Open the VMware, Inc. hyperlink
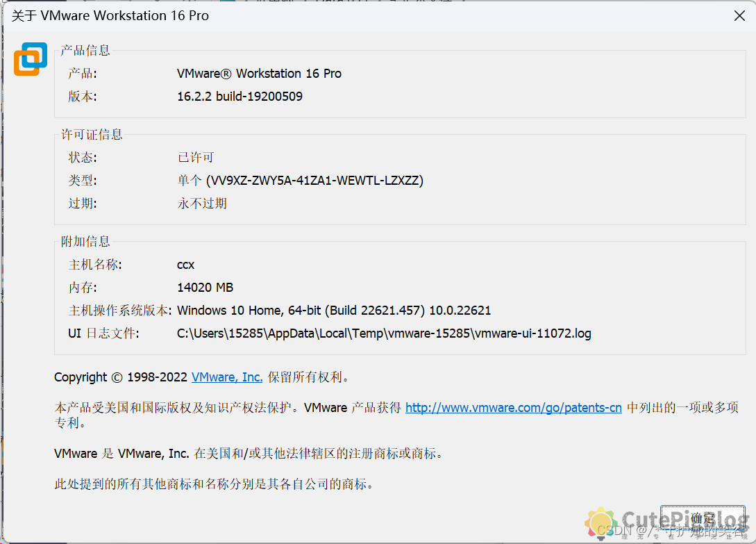Image resolution: width=756 pixels, height=544 pixels. [x=226, y=377]
